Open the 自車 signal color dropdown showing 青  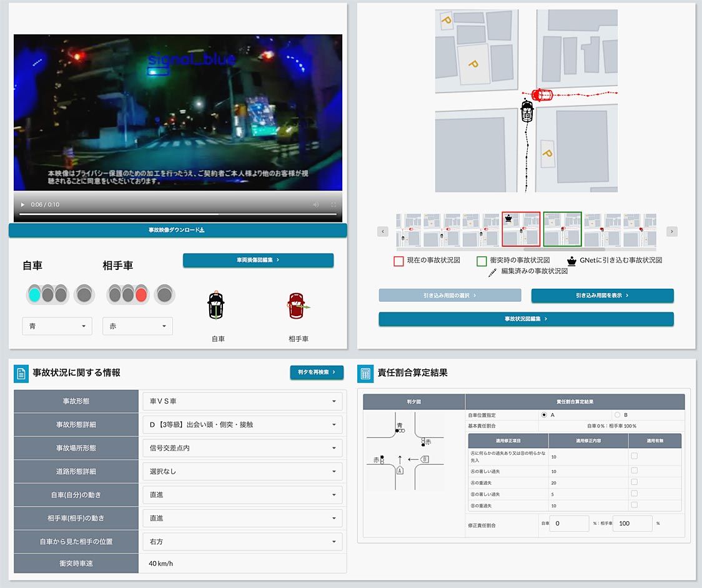point(57,326)
